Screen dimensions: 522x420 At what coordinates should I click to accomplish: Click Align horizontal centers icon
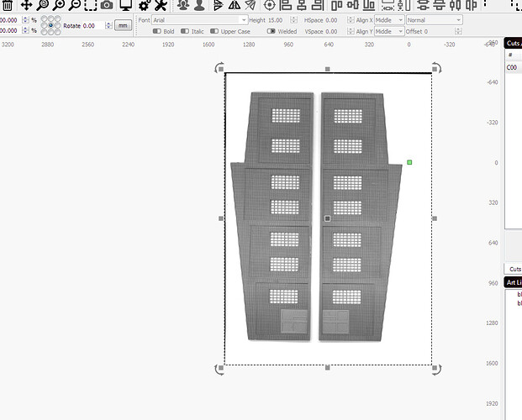tap(302, 5)
